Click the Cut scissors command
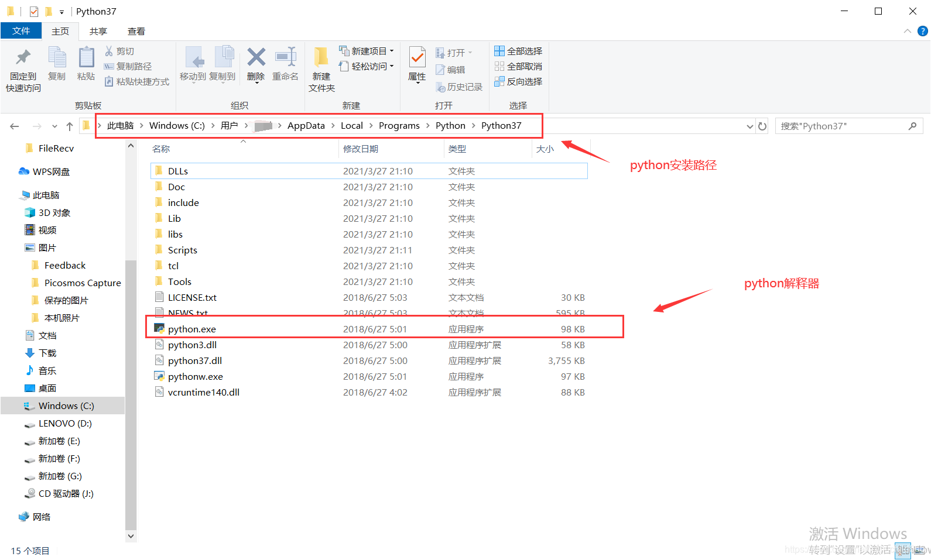The height and width of the screenshot is (560, 931). point(119,51)
